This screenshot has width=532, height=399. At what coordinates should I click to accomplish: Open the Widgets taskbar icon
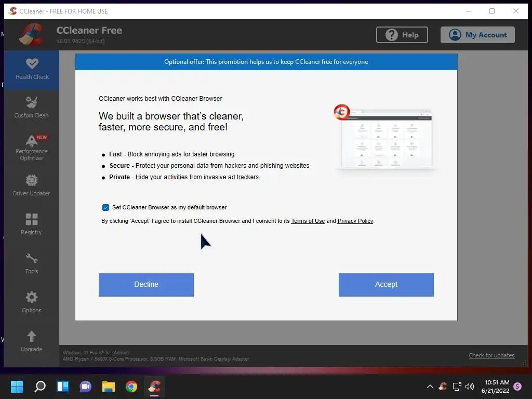pyautogui.click(x=63, y=387)
